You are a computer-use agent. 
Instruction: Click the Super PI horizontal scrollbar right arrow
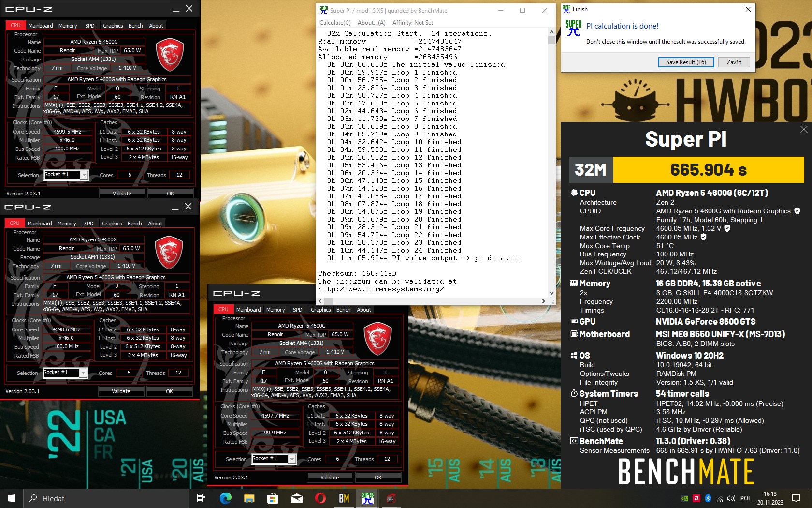544,301
